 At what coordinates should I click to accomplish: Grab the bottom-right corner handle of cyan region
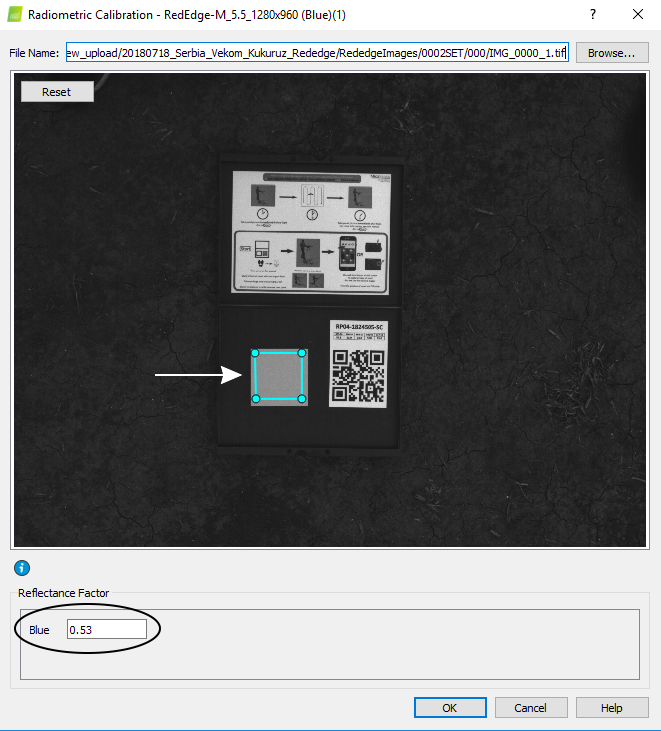(x=302, y=399)
